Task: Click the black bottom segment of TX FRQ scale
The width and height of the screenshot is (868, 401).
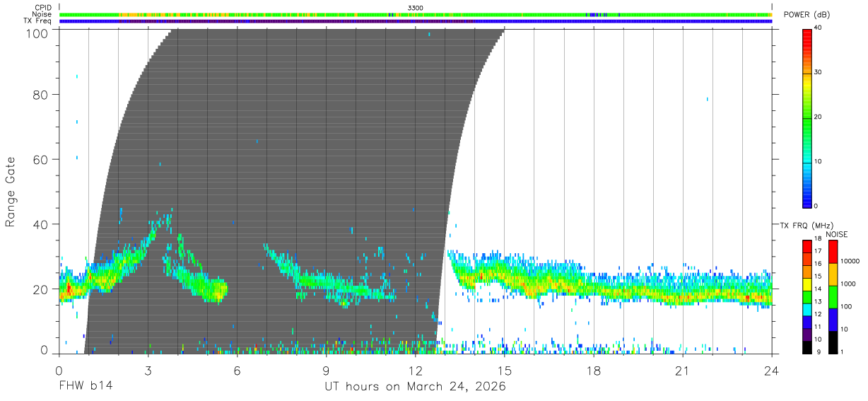Action: [807, 347]
